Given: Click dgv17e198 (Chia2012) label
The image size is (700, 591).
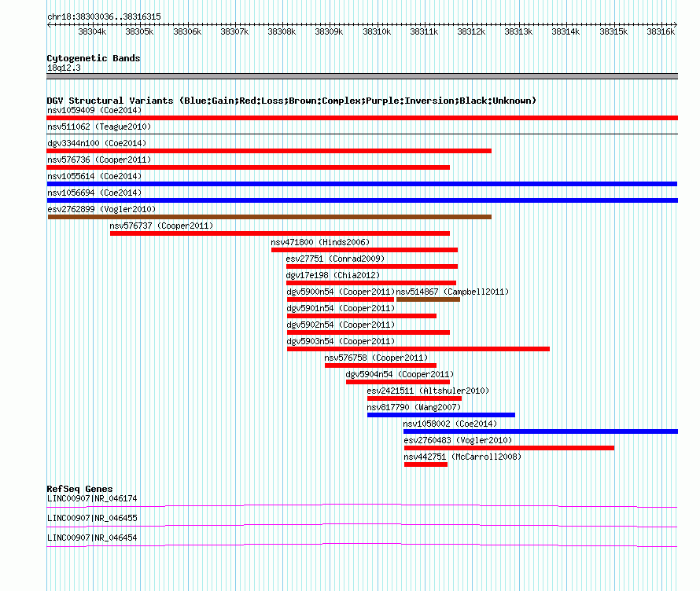Looking at the screenshot, I should pyautogui.click(x=333, y=275).
